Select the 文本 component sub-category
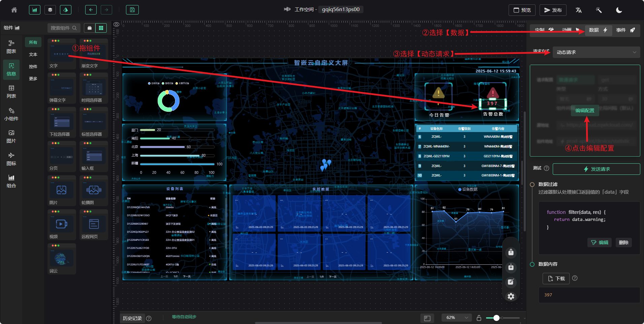Image resolution: width=644 pixels, height=324 pixels. point(33,55)
